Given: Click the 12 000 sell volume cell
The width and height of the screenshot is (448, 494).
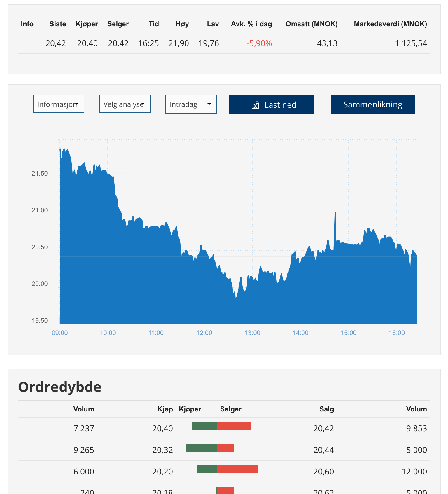Looking at the screenshot, I should (414, 472).
